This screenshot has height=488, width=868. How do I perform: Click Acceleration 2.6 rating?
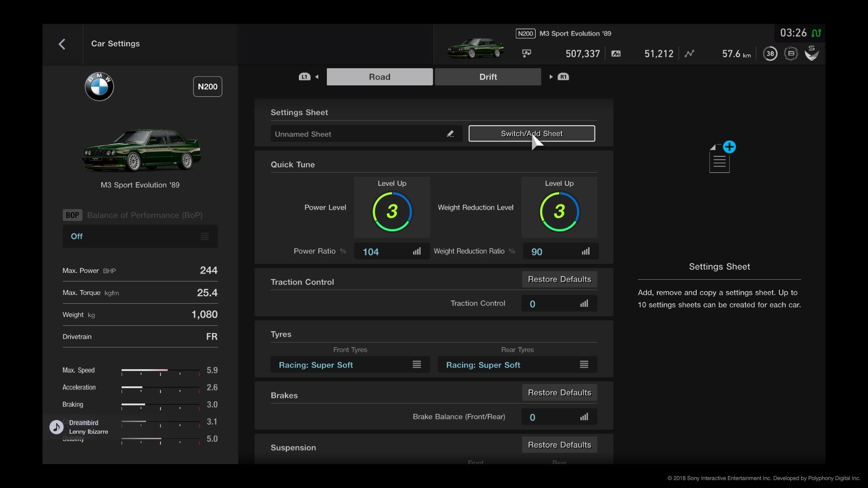click(212, 387)
